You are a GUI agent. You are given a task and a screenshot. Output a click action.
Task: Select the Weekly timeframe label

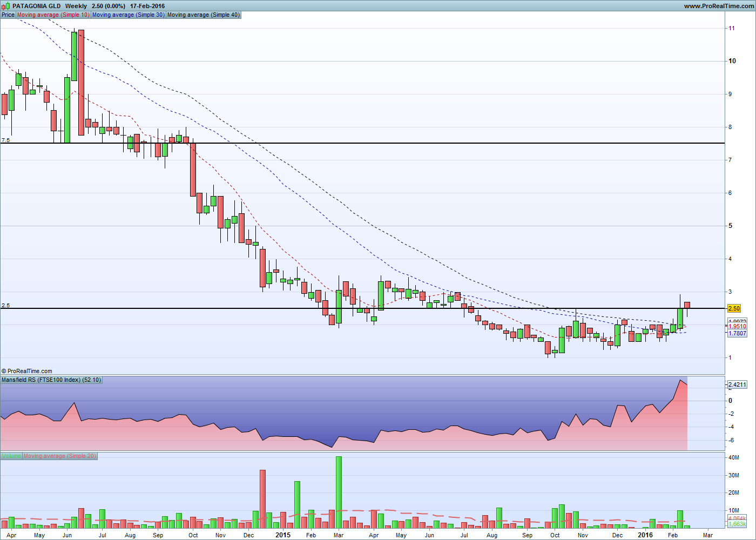coord(76,6)
